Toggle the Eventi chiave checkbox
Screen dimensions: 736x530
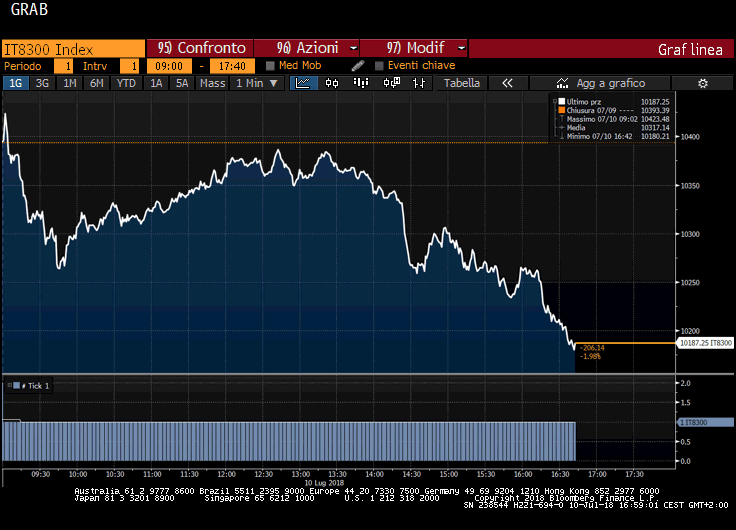point(379,66)
